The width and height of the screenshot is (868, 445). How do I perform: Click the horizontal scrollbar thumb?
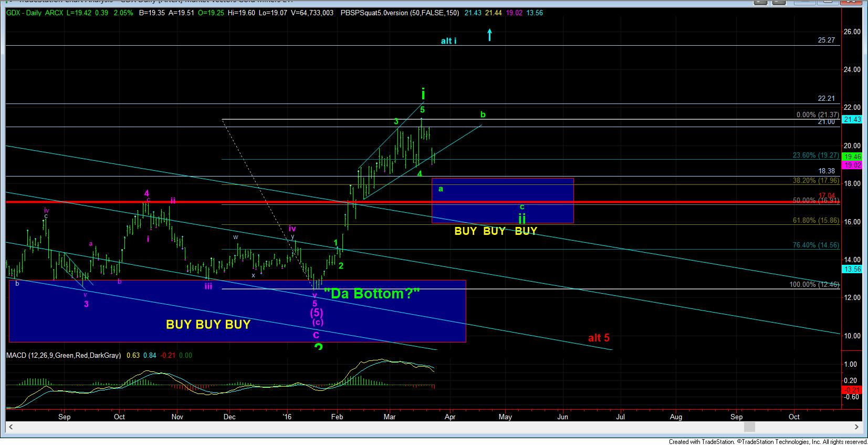click(x=750, y=427)
